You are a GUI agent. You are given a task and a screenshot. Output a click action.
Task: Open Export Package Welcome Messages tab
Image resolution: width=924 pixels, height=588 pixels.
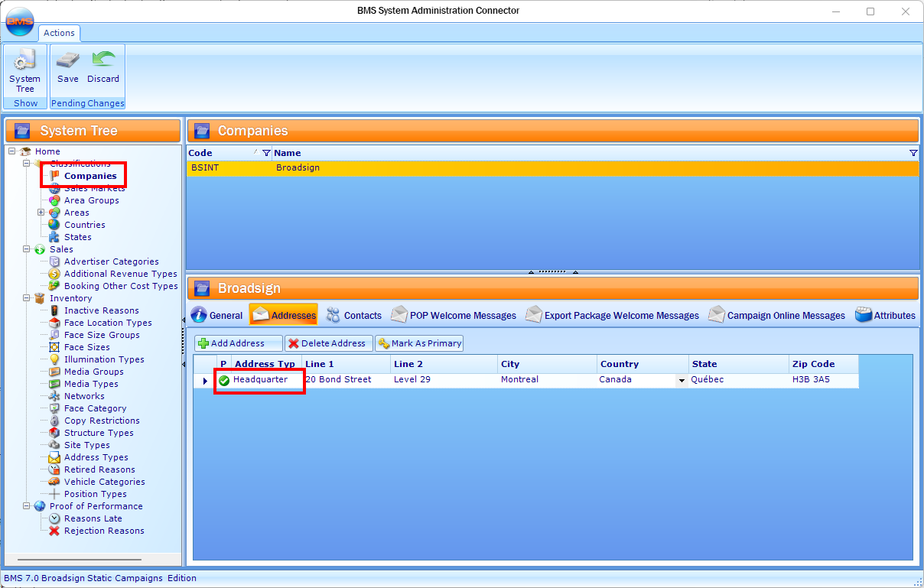pyautogui.click(x=612, y=315)
